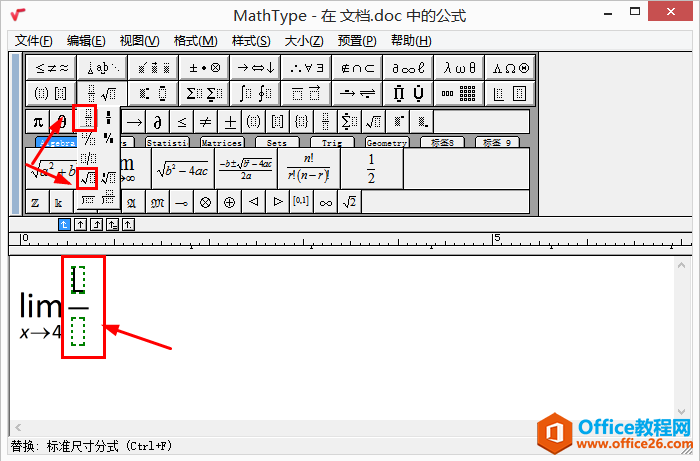This screenshot has width=700, height=461.
Task: Choose diagonal fraction template in dropdown
Action: point(88,138)
